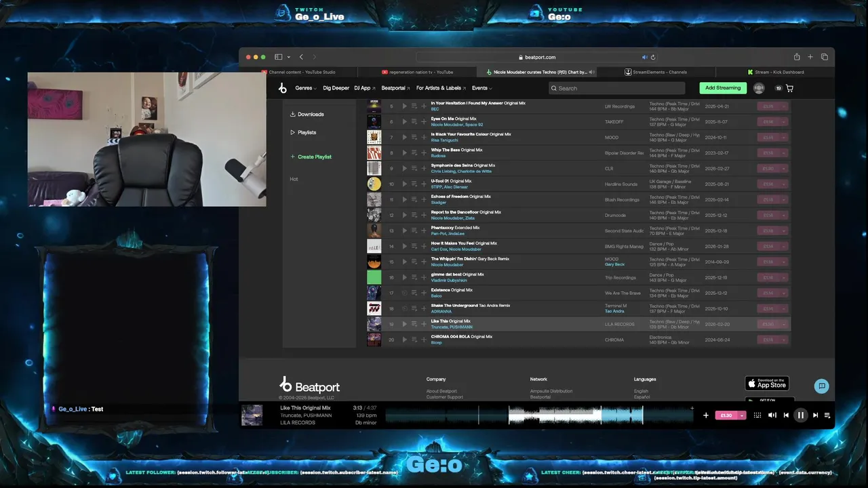Mute the Nicole Moudaber chart tab audio
This screenshot has width=868, height=488.
coord(591,72)
